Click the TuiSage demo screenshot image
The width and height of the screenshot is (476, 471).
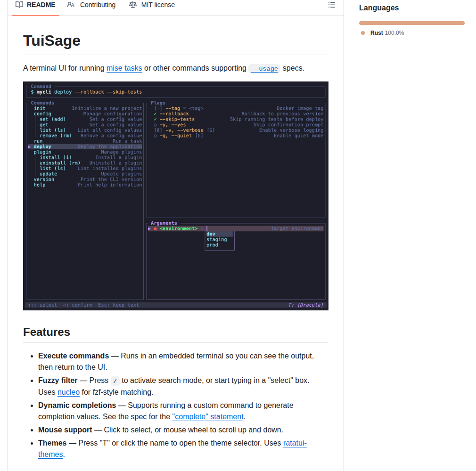(x=176, y=195)
